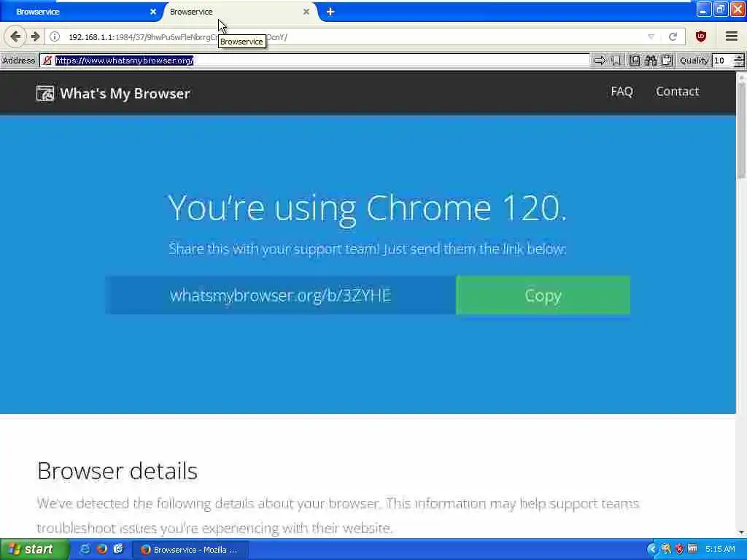Screen dimensions: 747x560
Task: Reload the page with the refresh icon
Action: [x=673, y=36]
